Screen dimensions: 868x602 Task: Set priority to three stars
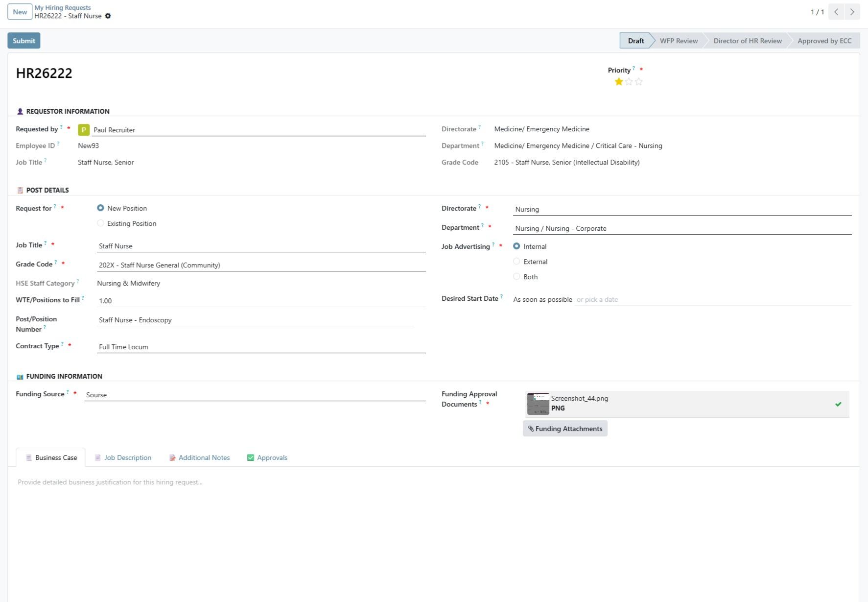point(639,82)
